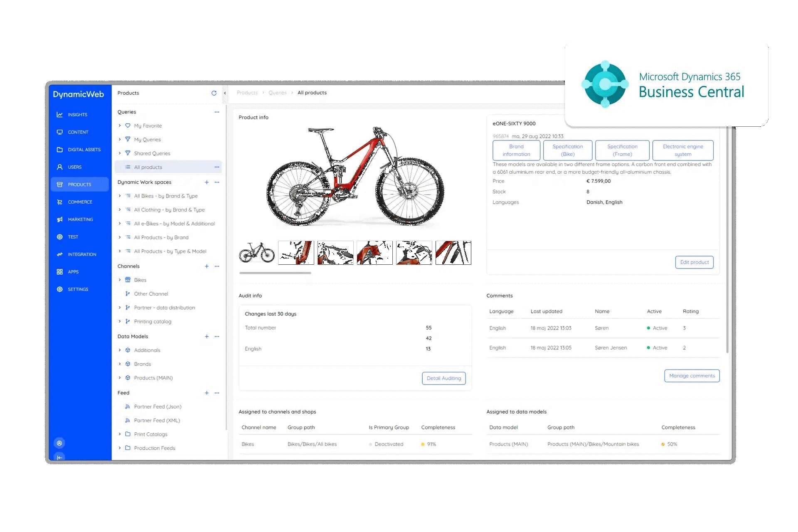Select All Clothing - by Brand & Type
Viewport: 798px width, 532px height.
[x=169, y=210]
